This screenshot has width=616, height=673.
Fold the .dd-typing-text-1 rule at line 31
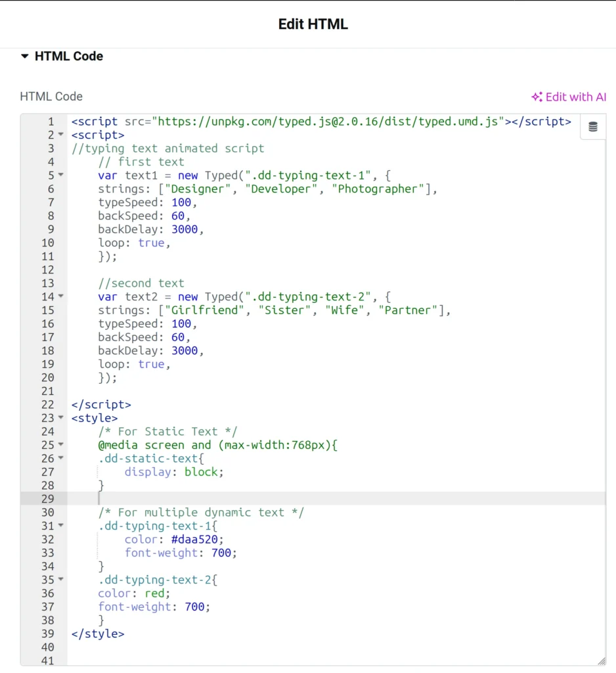pos(61,525)
